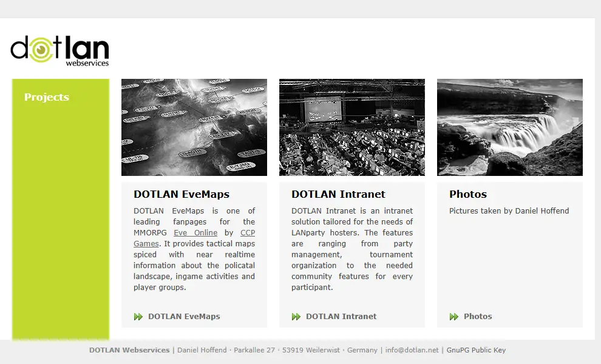
Task: Click "Pictures taken by Daniel Hoffend" text
Action: (x=509, y=211)
